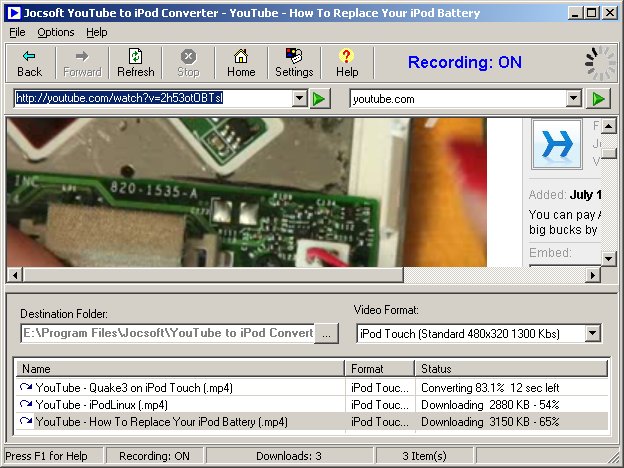The height and width of the screenshot is (468, 624).
Task: Click the green Go arrow beside youtube.com field
Action: pos(599,99)
